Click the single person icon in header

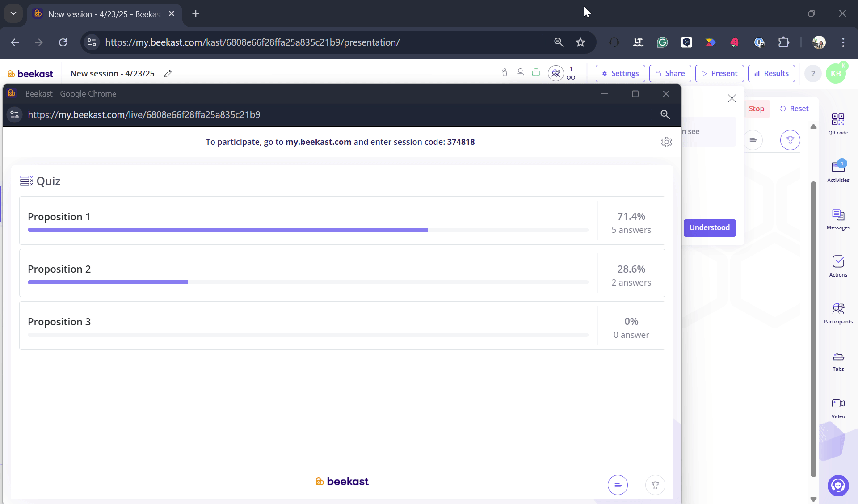520,72
